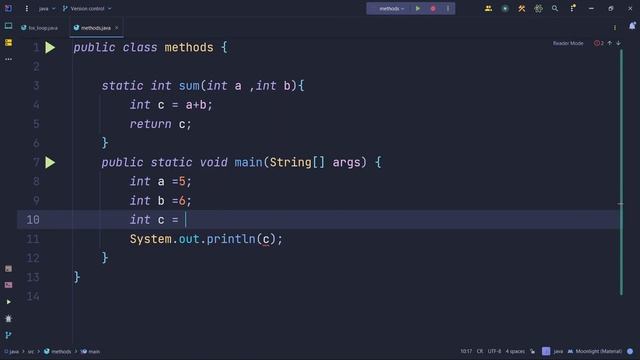
Task: Click the green Run button in toolbar
Action: 418,9
